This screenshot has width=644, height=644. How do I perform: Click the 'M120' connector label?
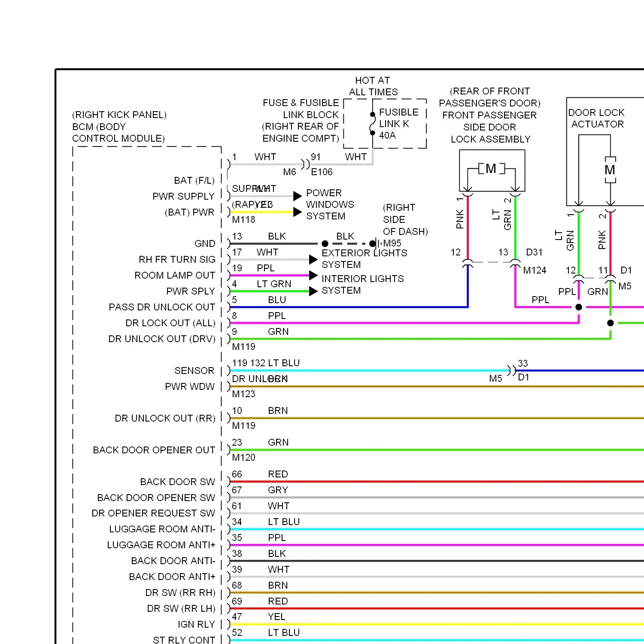(243, 457)
